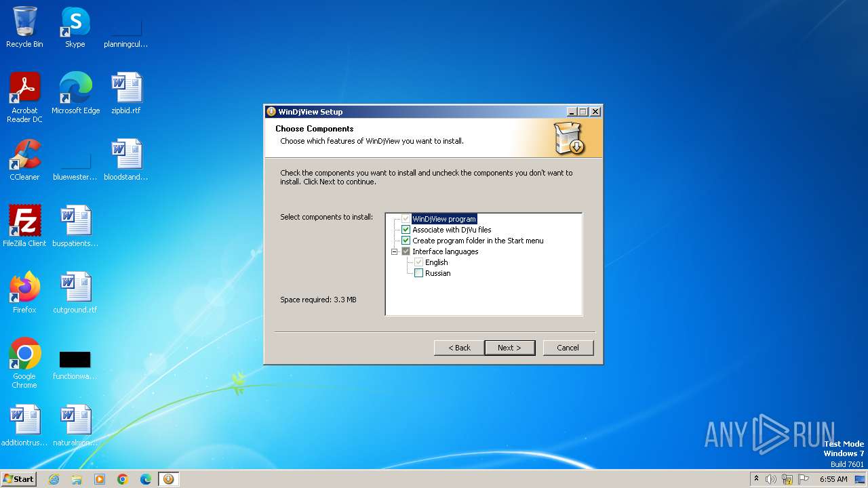868x488 pixels.
Task: Click the system clock showing 6:55 AM
Action: pos(833,479)
